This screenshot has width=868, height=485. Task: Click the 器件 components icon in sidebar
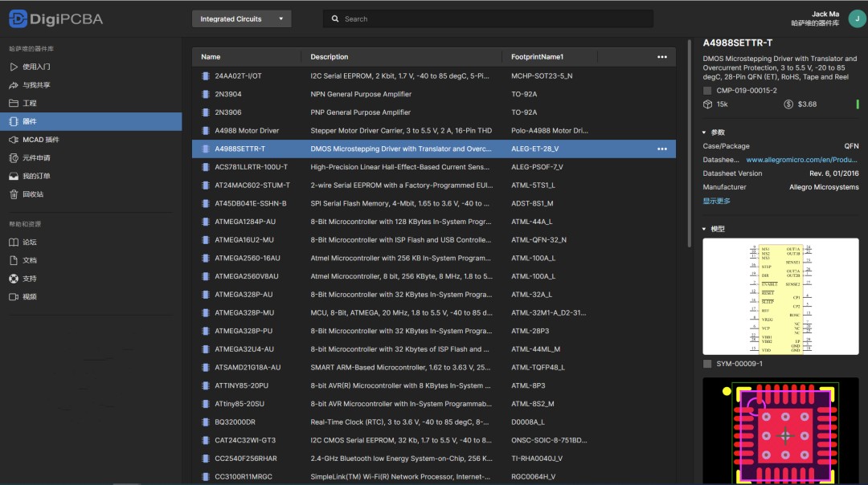pos(14,122)
